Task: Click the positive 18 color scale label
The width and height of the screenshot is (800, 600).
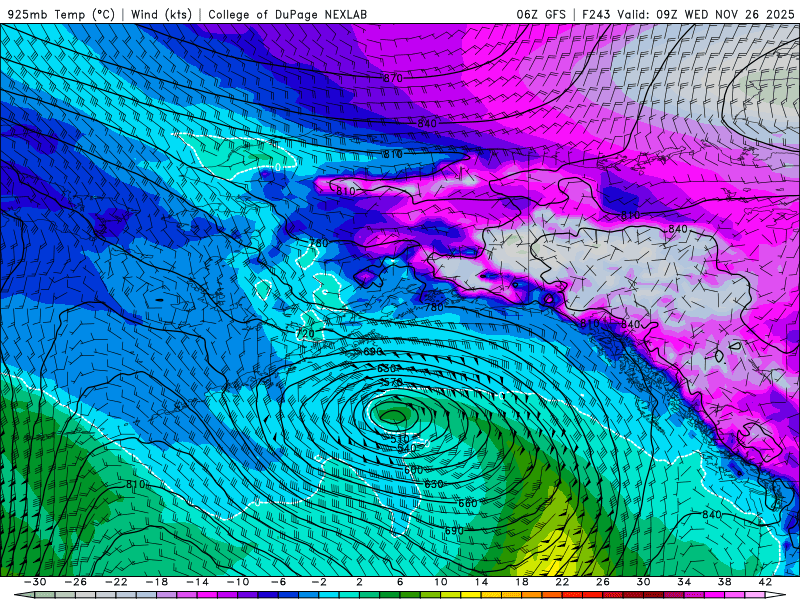Action: (521, 582)
